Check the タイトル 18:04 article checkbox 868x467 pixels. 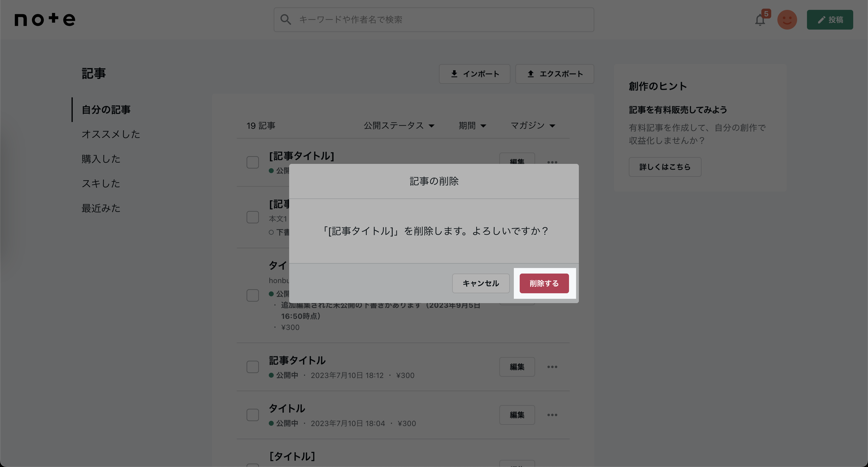pos(253,415)
